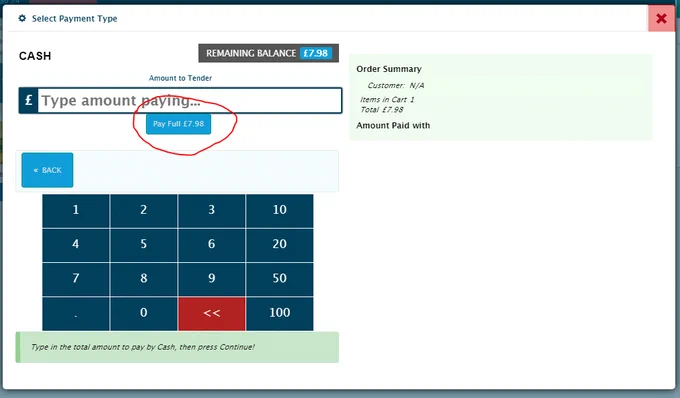Click the green instruction message about Cash

(x=177, y=347)
